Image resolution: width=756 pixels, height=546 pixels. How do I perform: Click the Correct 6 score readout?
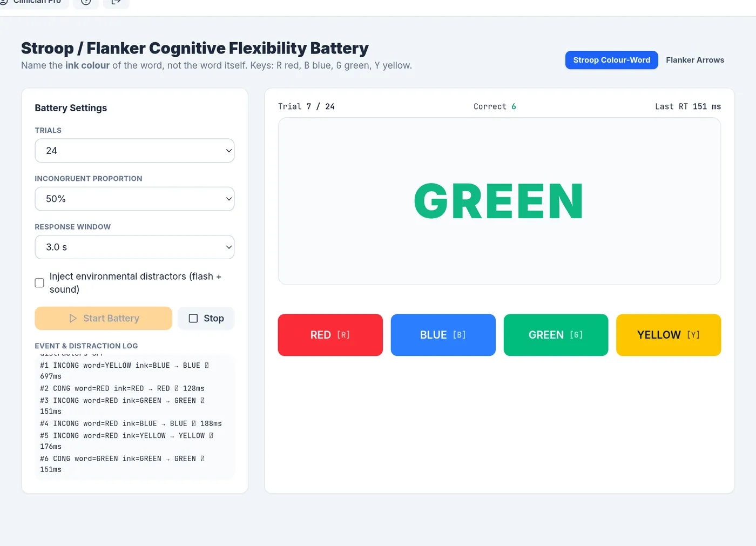coord(495,106)
